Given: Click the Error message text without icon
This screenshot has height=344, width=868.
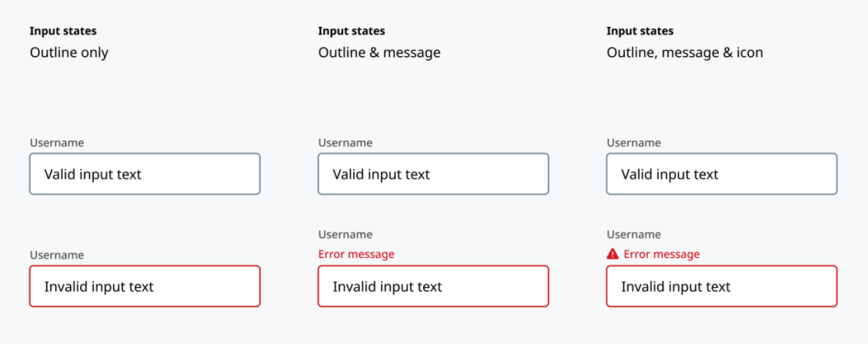Looking at the screenshot, I should point(356,254).
